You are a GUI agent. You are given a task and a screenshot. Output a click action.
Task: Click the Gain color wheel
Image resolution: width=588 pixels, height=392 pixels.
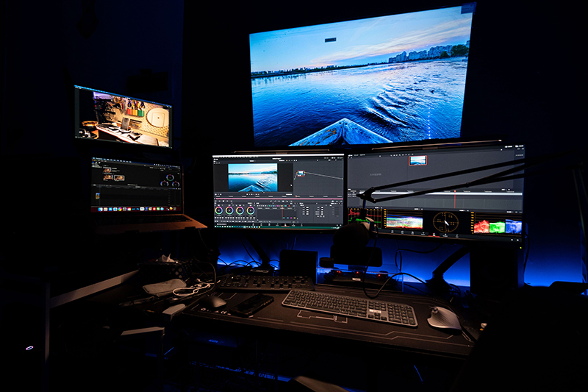tap(240, 210)
